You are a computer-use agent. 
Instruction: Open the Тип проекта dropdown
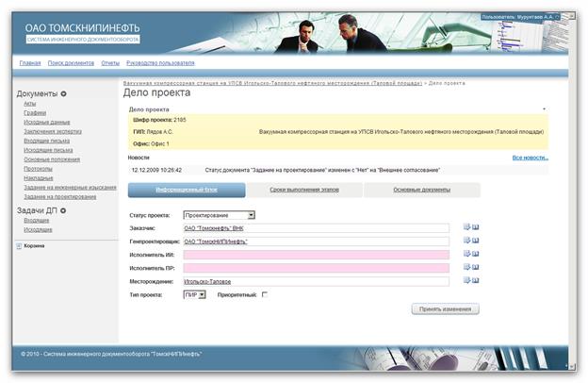[x=194, y=295]
